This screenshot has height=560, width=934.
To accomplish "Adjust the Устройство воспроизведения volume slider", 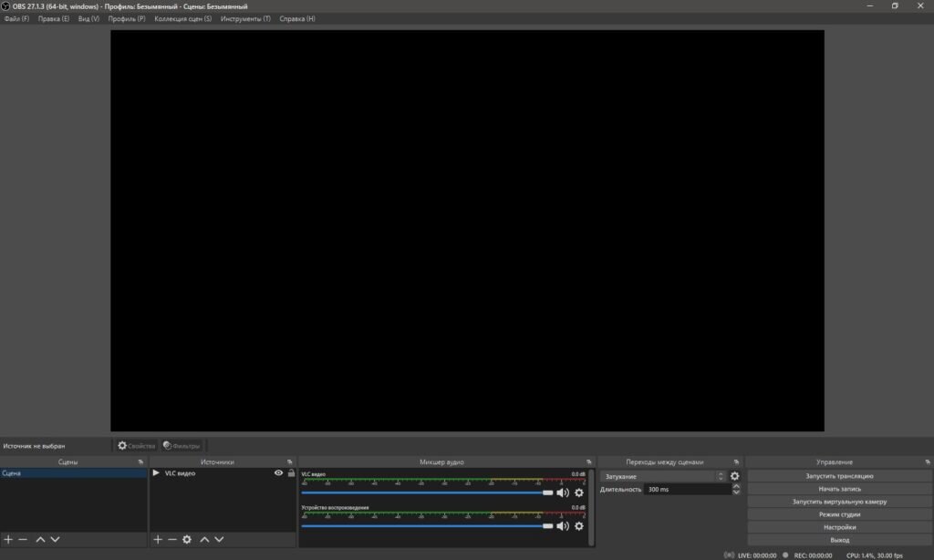I will coord(427,526).
